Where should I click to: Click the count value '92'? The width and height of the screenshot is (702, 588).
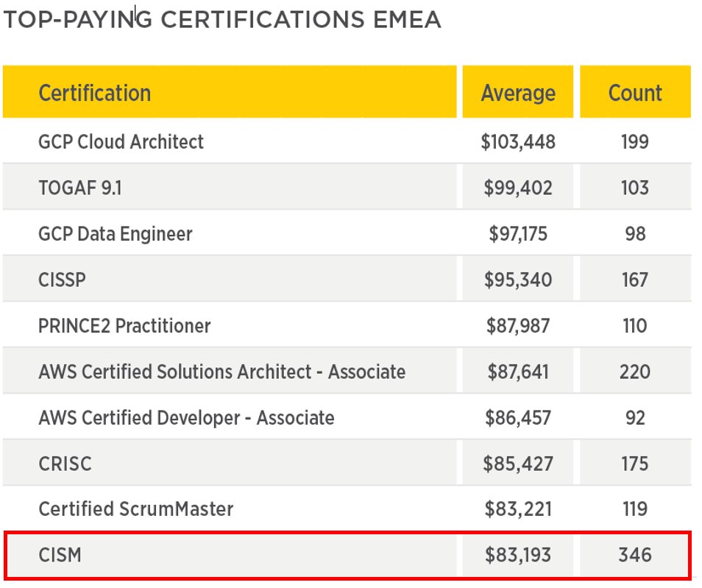(x=635, y=418)
